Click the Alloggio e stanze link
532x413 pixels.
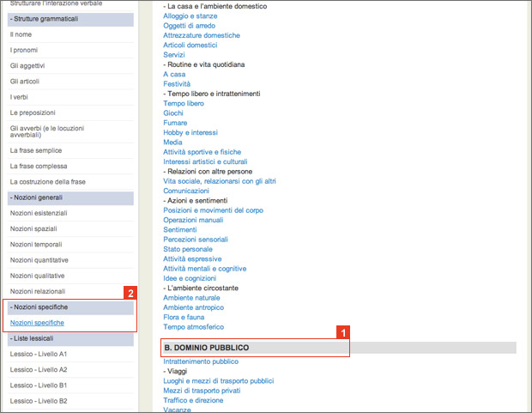point(190,16)
